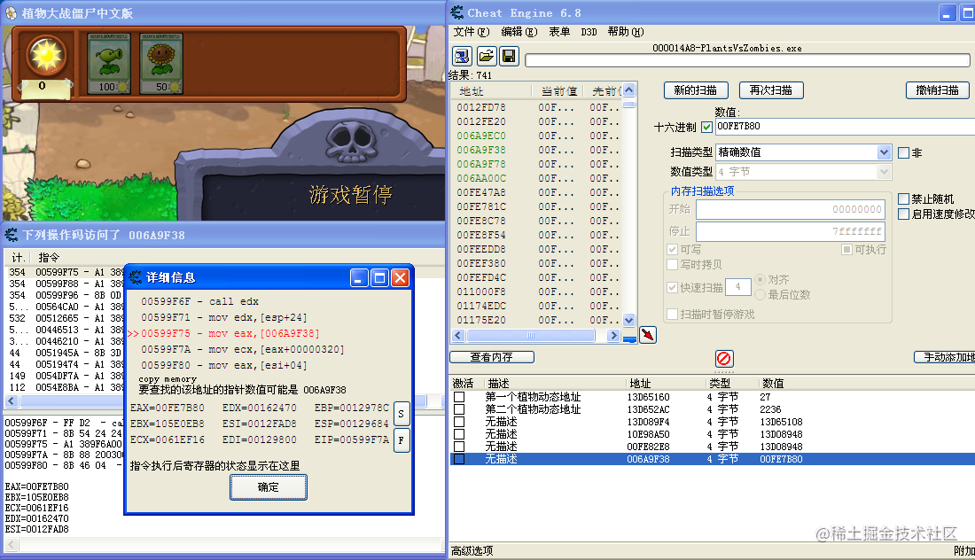Select the row with address 10E98A50
This screenshot has height=560, width=975.
(x=712, y=434)
